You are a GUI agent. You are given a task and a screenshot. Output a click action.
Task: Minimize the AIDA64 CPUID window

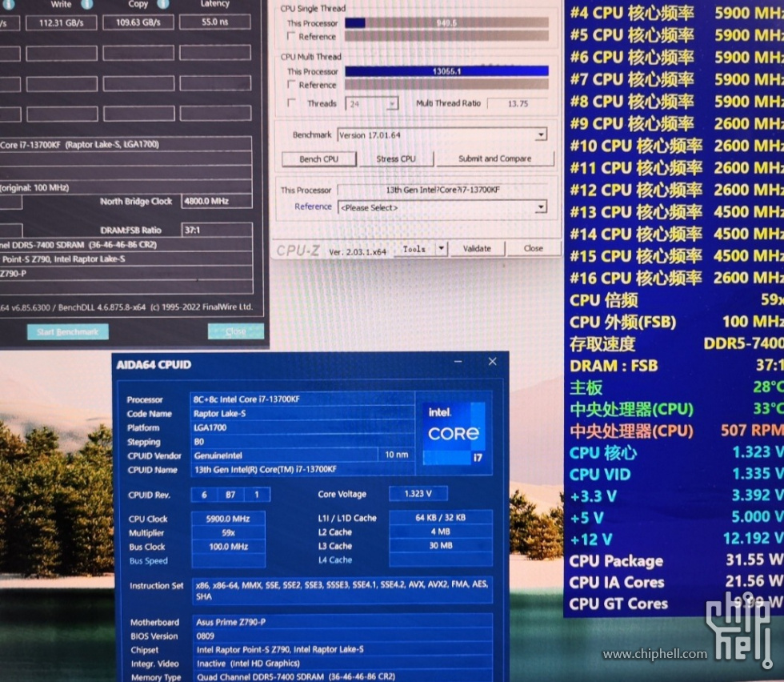(x=458, y=362)
